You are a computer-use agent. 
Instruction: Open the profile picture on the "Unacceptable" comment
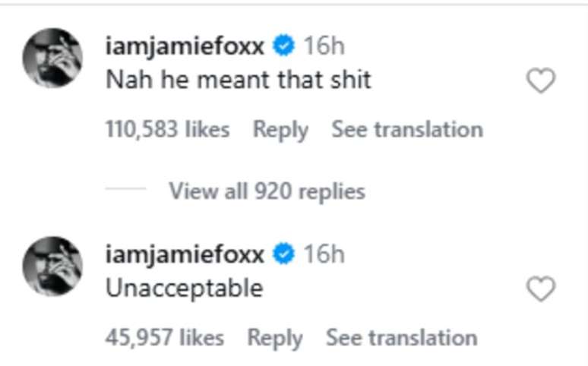click(52, 266)
